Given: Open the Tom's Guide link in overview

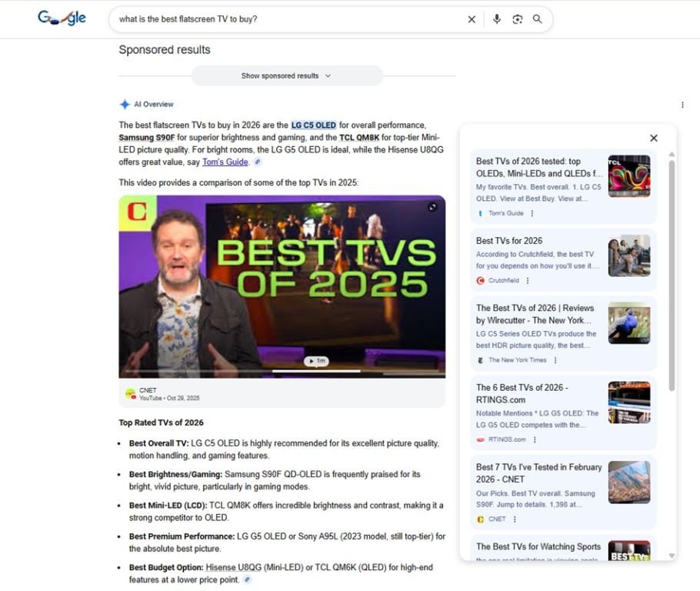Looking at the screenshot, I should coord(225,162).
